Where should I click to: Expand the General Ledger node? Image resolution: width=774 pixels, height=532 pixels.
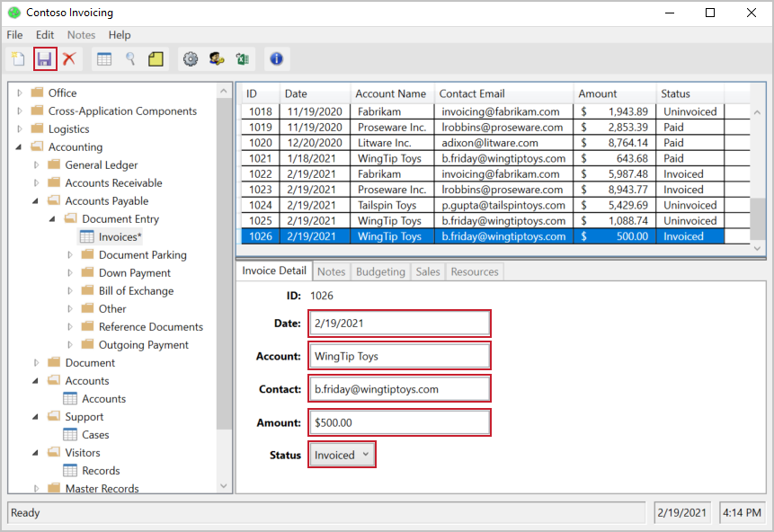[36, 164]
